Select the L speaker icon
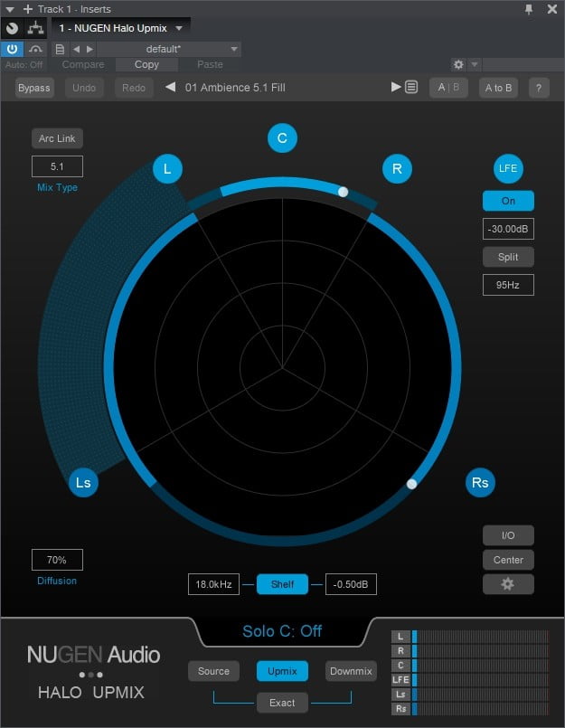Viewport: 565px width, 728px height. pos(167,168)
